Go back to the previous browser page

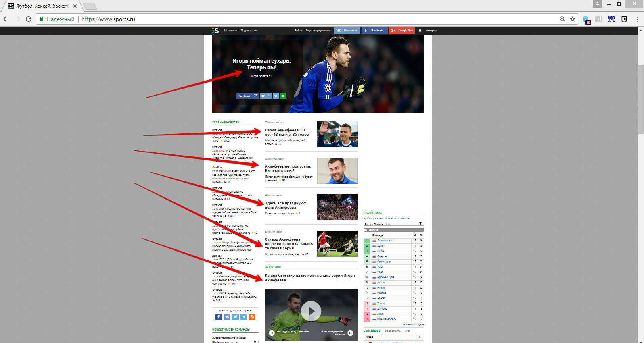[x=6, y=19]
